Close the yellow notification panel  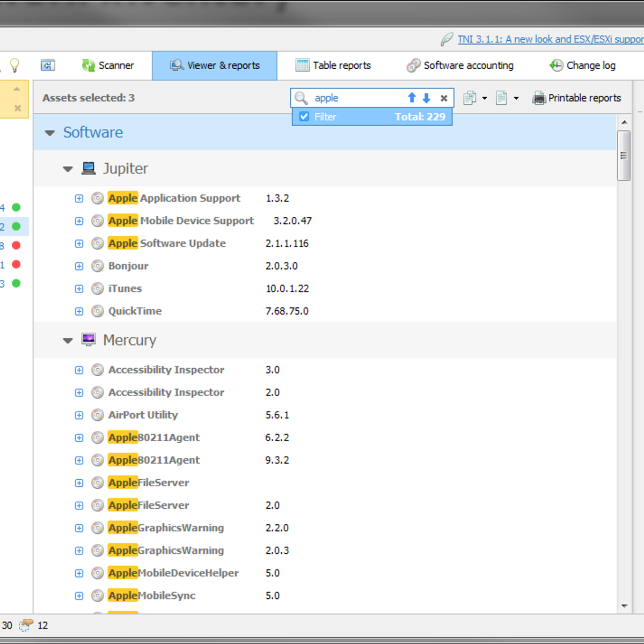click(17, 108)
